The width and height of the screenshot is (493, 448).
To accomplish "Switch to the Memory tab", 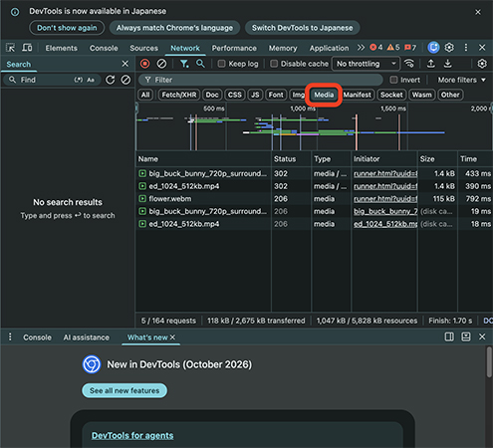I will point(283,48).
